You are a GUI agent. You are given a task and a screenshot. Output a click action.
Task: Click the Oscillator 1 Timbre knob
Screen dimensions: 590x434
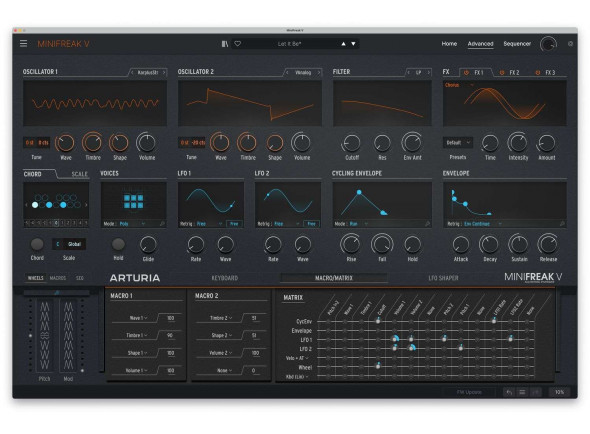(93, 143)
